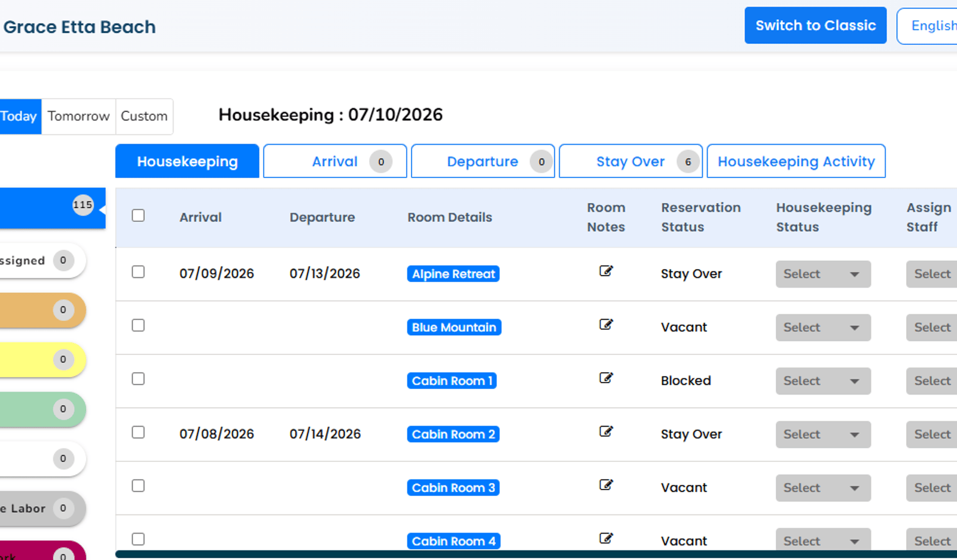The width and height of the screenshot is (957, 560).
Task: Open assign staff select for Blue Mountain
Action: pos(932,328)
